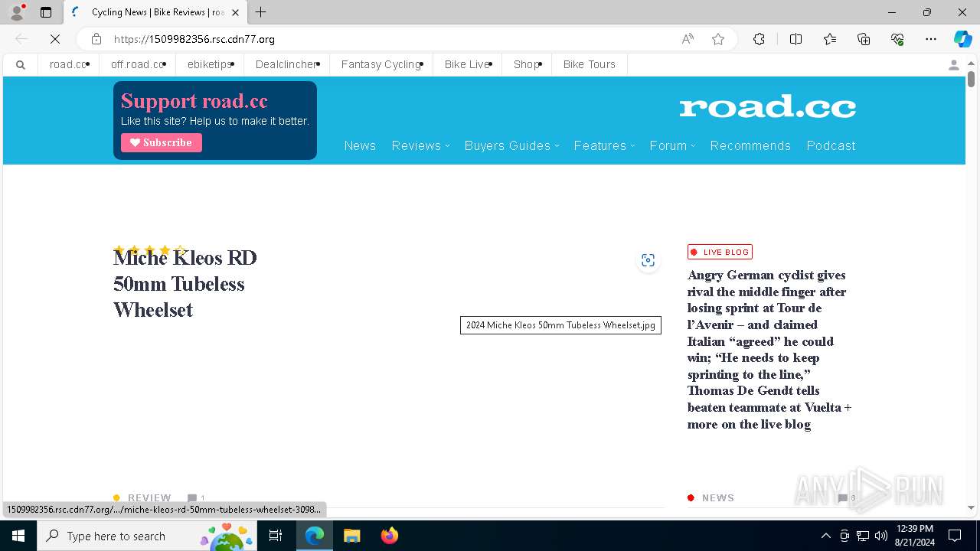
Task: Show hidden system tray icons
Action: click(826, 536)
